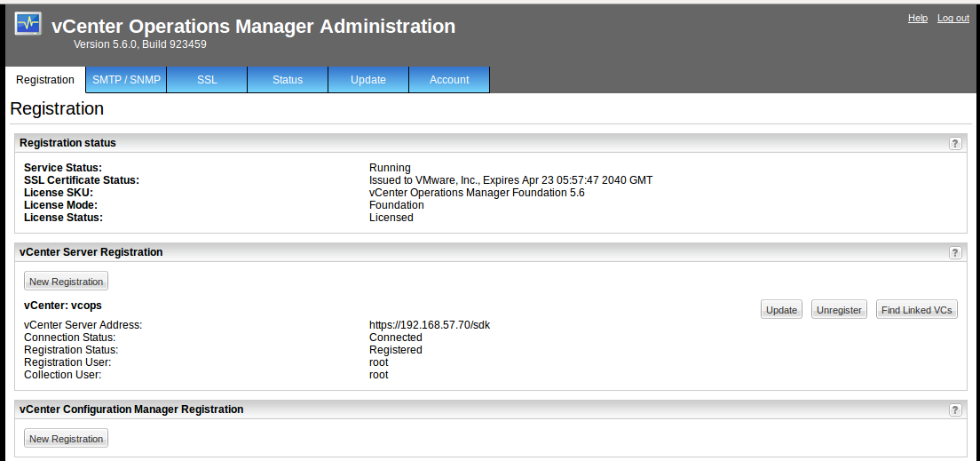
Task: Select the Registration tab
Action: coord(45,80)
